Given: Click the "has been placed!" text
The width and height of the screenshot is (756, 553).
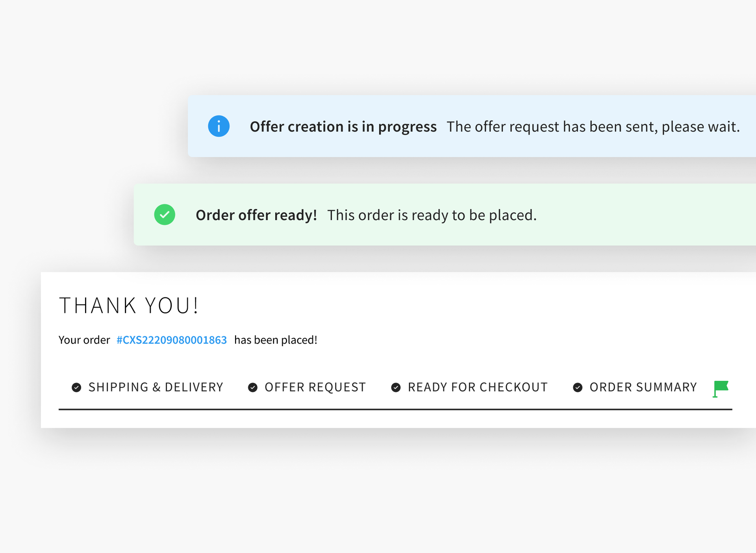Looking at the screenshot, I should click(276, 340).
